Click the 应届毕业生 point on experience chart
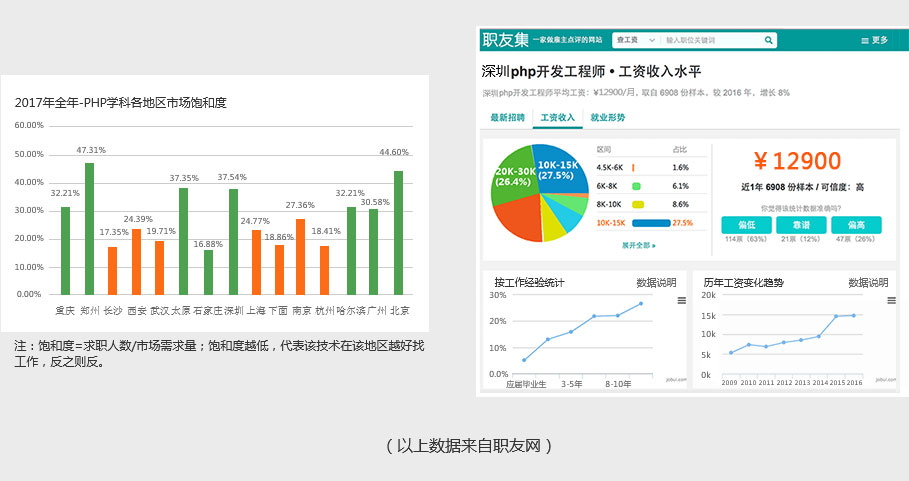Screen dimensions: 909x481 click(x=524, y=360)
